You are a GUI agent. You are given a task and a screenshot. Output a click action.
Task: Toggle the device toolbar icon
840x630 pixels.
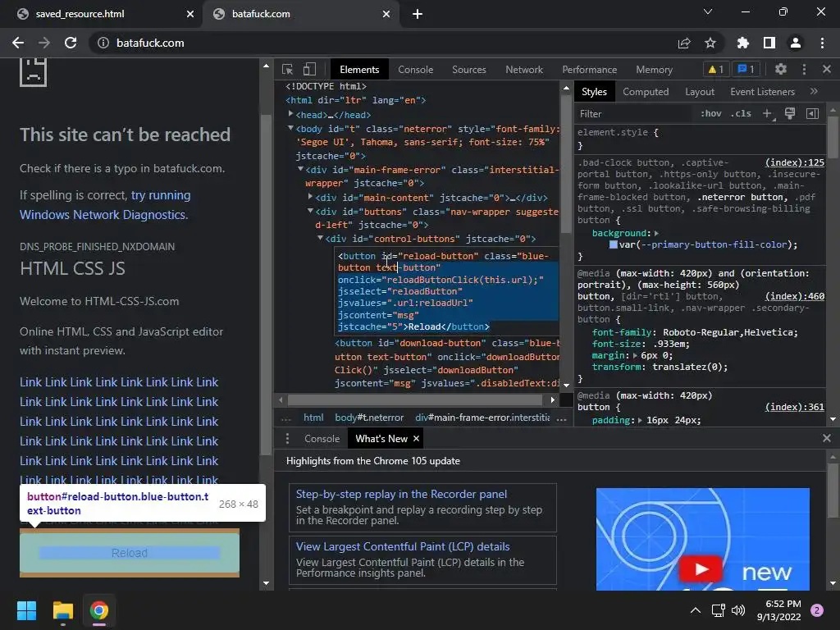(x=309, y=69)
